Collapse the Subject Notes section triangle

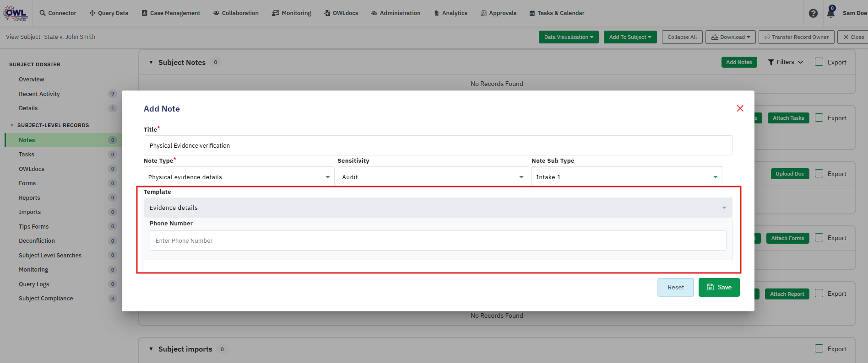(x=151, y=62)
